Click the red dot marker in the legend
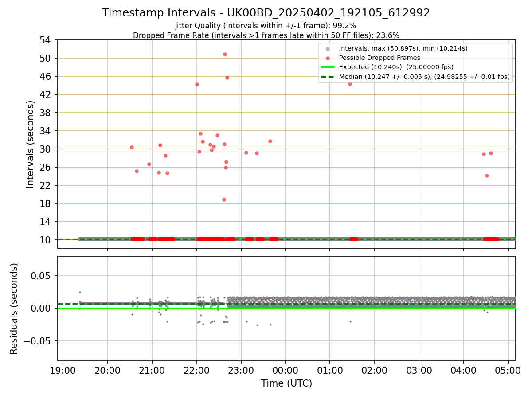Viewport: 532px width, 399px height. pos(328,58)
